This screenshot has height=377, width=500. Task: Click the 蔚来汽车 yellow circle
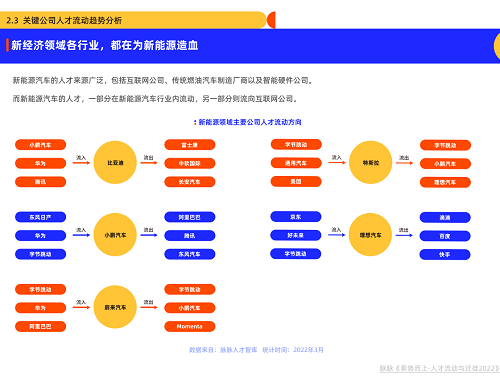pos(115,307)
